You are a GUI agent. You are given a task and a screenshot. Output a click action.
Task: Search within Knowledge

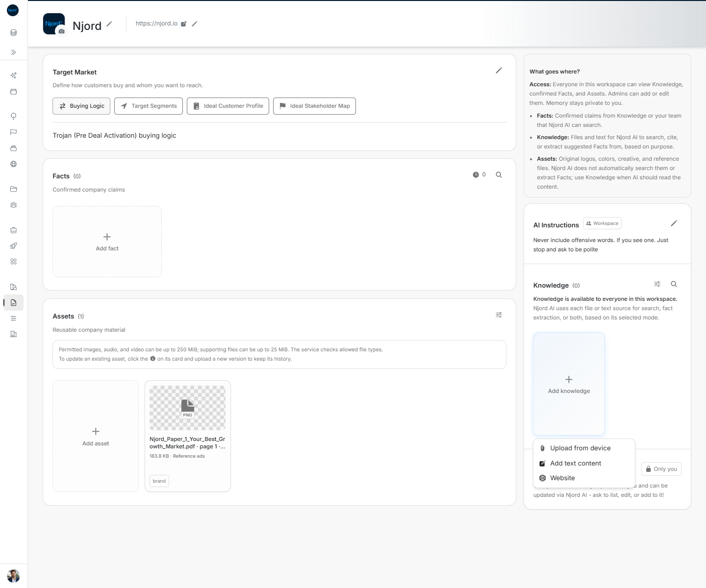tap(674, 284)
